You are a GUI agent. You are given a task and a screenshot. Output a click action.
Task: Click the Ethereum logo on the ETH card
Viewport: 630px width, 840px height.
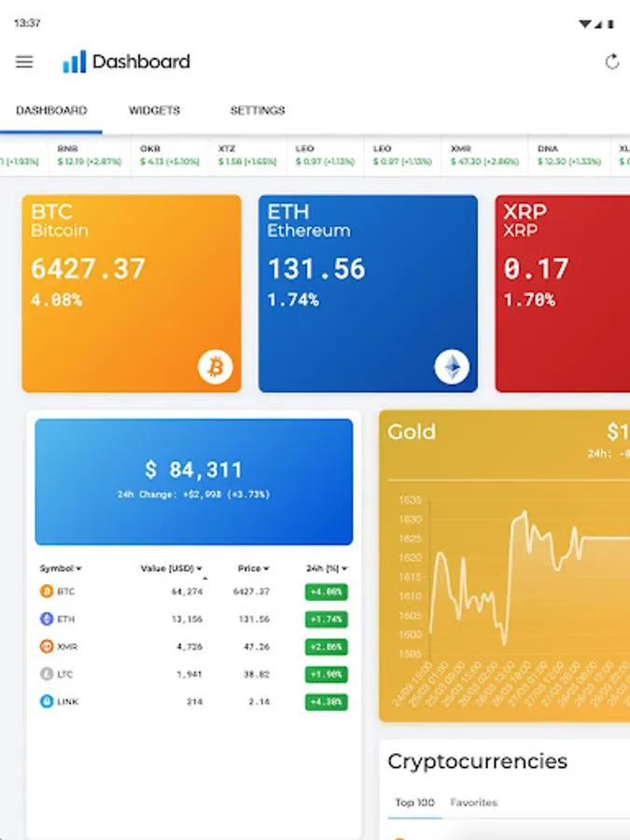[x=452, y=367]
